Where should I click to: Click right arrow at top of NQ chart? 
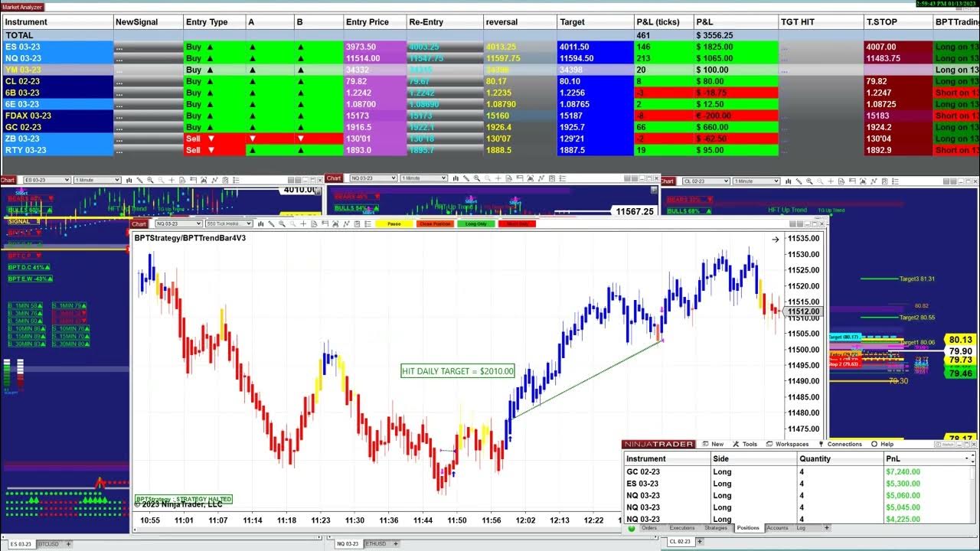775,239
